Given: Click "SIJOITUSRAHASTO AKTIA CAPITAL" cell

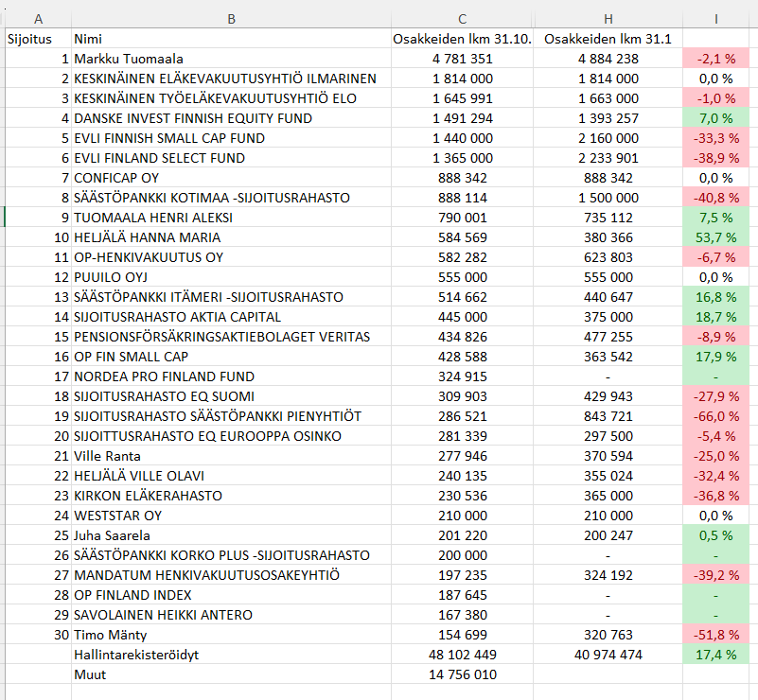Looking at the screenshot, I should coord(231,317).
